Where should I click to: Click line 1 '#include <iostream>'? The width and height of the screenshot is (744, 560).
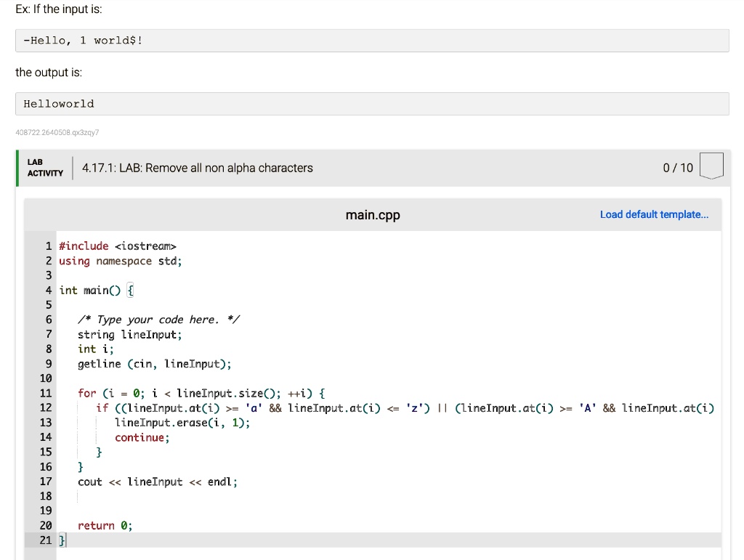117,246
